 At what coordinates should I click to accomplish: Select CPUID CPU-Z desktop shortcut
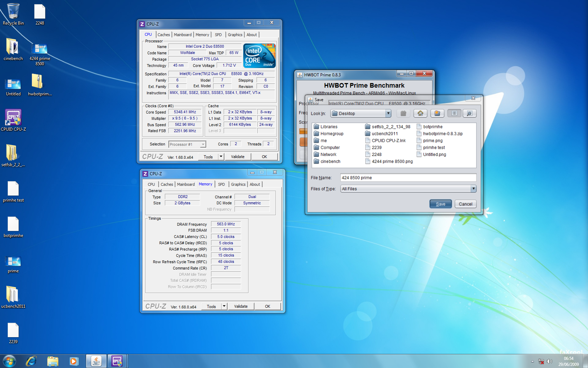point(13,120)
